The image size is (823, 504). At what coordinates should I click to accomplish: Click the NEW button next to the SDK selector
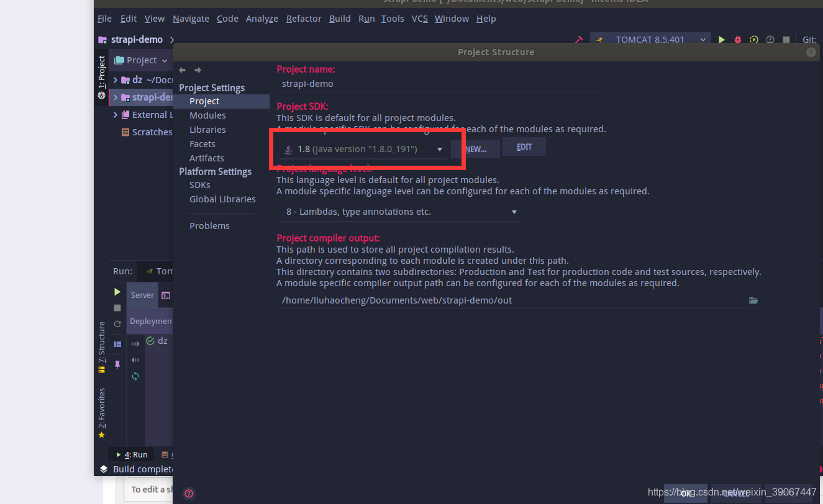click(x=475, y=148)
